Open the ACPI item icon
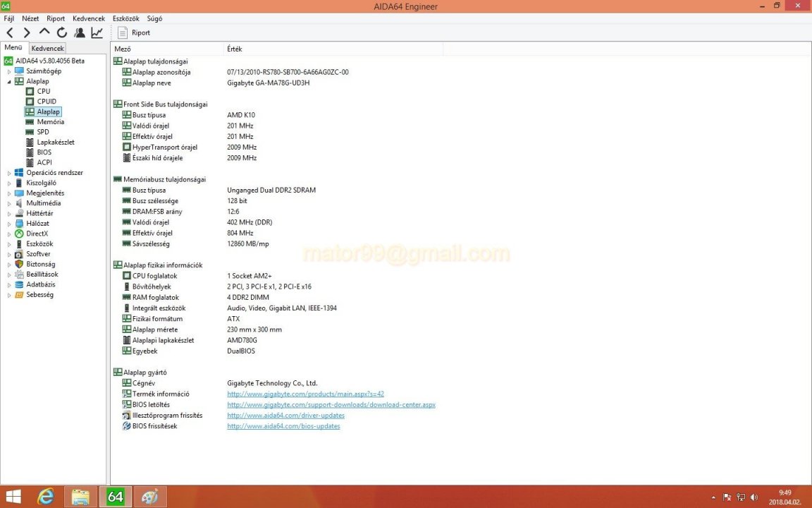Viewport: 812px width, 508px height. (30, 162)
